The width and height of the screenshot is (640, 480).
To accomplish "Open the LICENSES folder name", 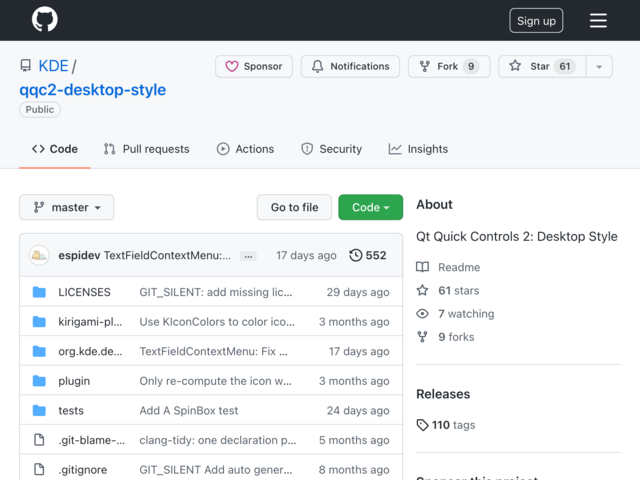I will pos(84,292).
